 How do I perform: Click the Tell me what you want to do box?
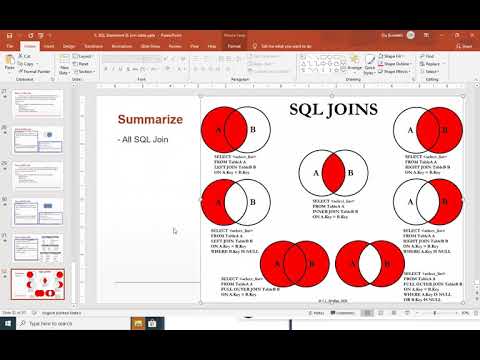pyautogui.click(x=286, y=46)
